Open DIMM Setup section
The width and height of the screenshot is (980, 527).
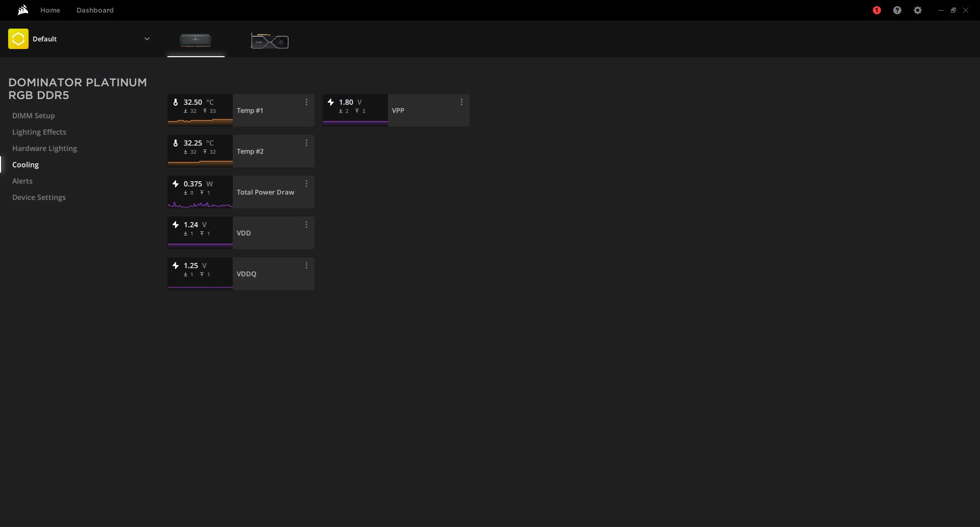tap(34, 116)
